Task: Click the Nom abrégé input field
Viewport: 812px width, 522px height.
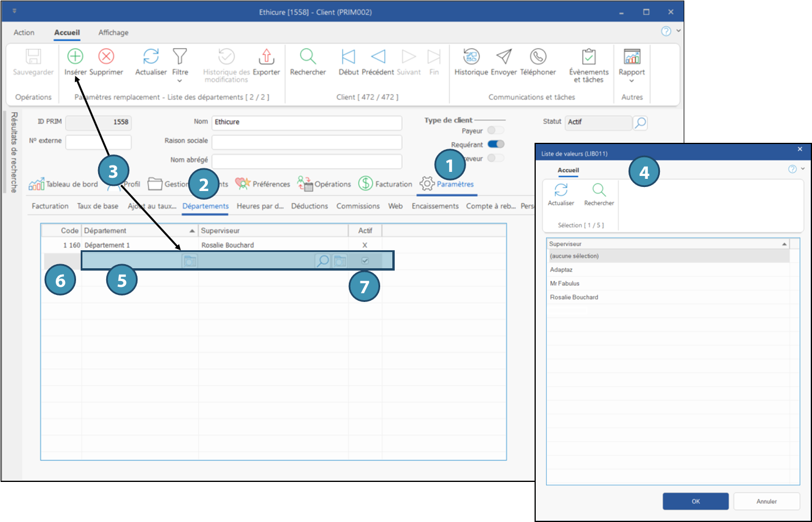Action: pos(306,160)
